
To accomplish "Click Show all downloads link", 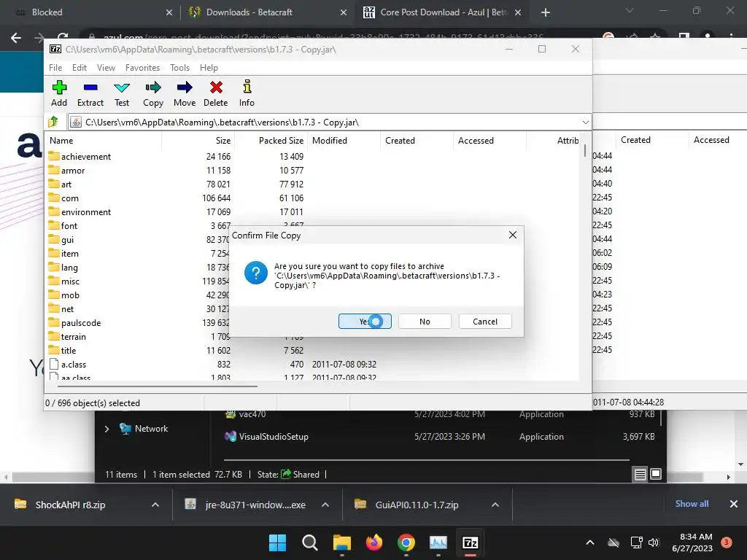I will pos(692,504).
